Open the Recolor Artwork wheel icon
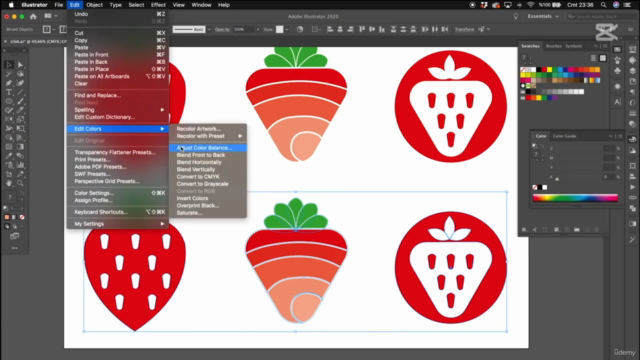 [x=300, y=29]
